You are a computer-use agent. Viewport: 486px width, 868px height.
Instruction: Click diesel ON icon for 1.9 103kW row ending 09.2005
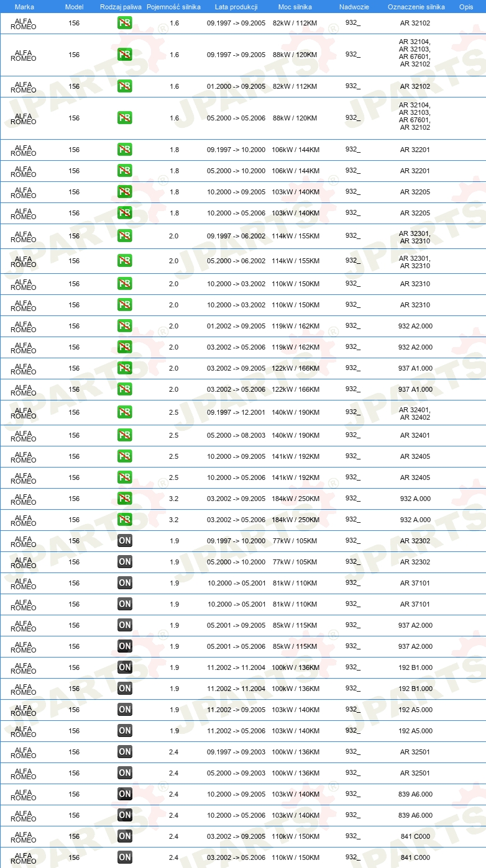click(124, 710)
